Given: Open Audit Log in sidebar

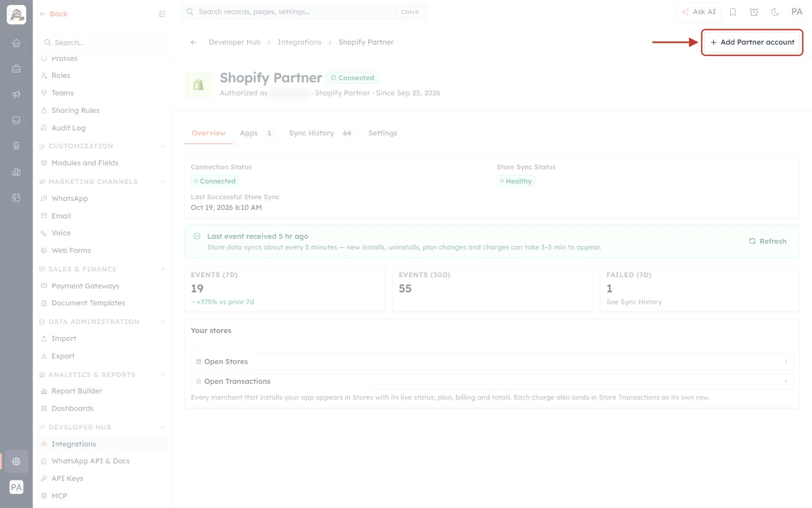Looking at the screenshot, I should (x=68, y=128).
